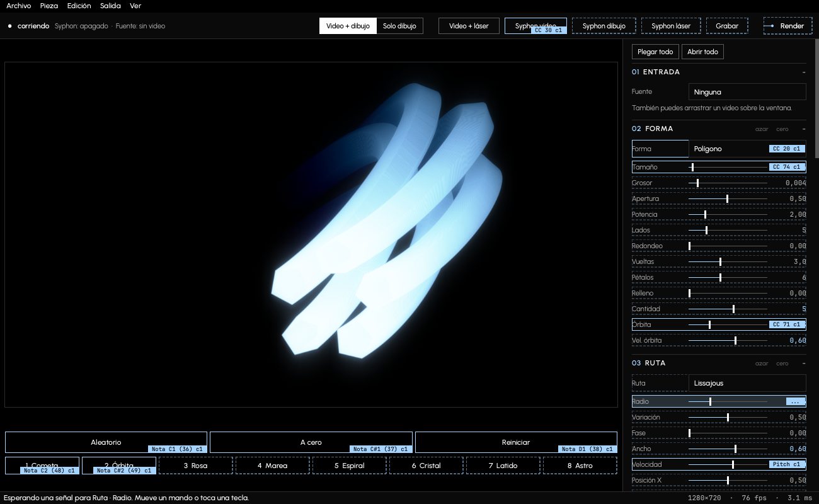This screenshot has height=504, width=819.
Task: Click the CC 20 c1 badge on Forma
Action: [787, 149]
